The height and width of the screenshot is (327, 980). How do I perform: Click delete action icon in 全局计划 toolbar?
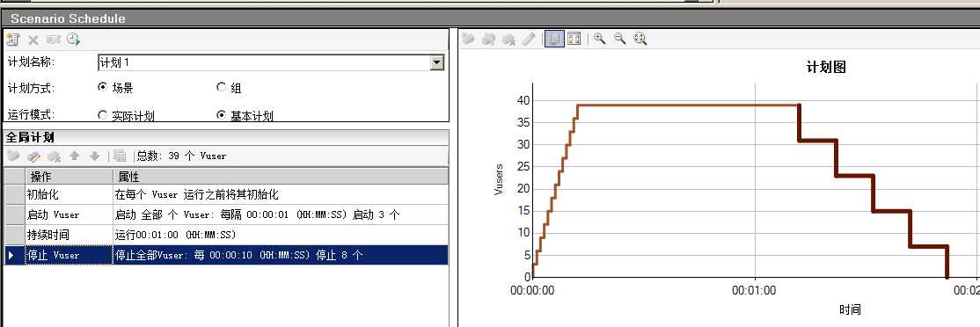pyautogui.click(x=55, y=156)
